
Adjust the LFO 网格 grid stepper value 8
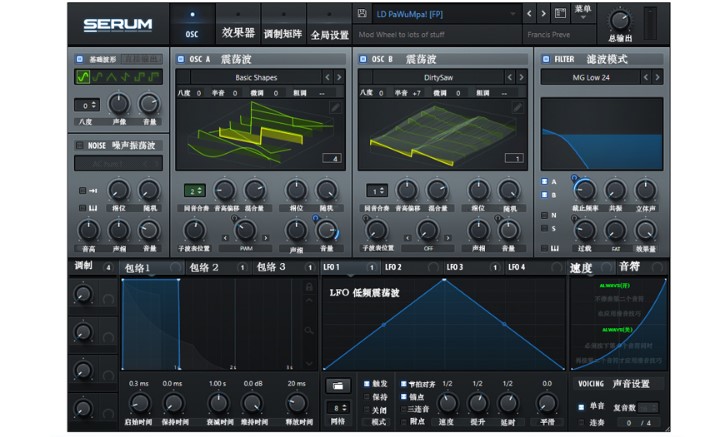338,408
